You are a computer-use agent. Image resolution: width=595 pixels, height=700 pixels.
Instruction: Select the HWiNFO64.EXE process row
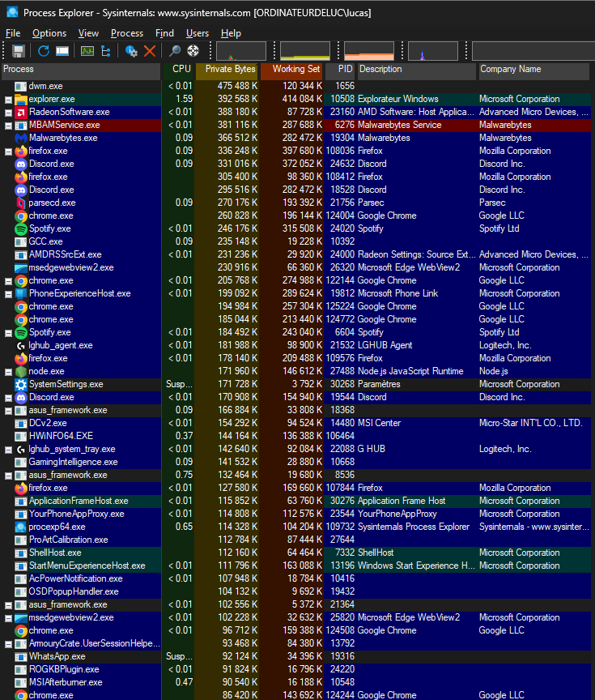pos(296,436)
